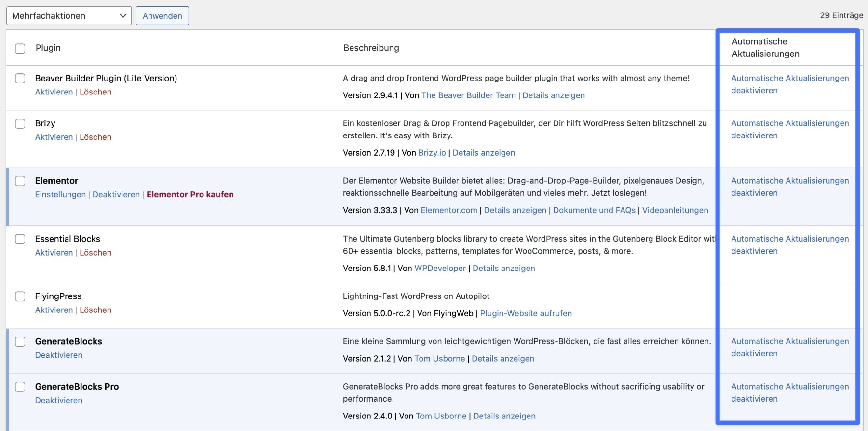Click the Automatische Aktualisierungen column header
This screenshot has width=868, height=431.
[x=766, y=48]
